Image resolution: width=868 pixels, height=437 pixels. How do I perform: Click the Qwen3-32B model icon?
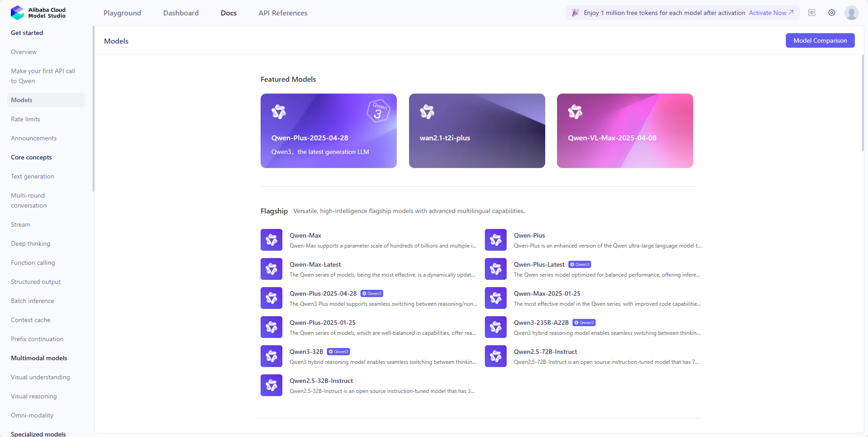[x=271, y=356]
